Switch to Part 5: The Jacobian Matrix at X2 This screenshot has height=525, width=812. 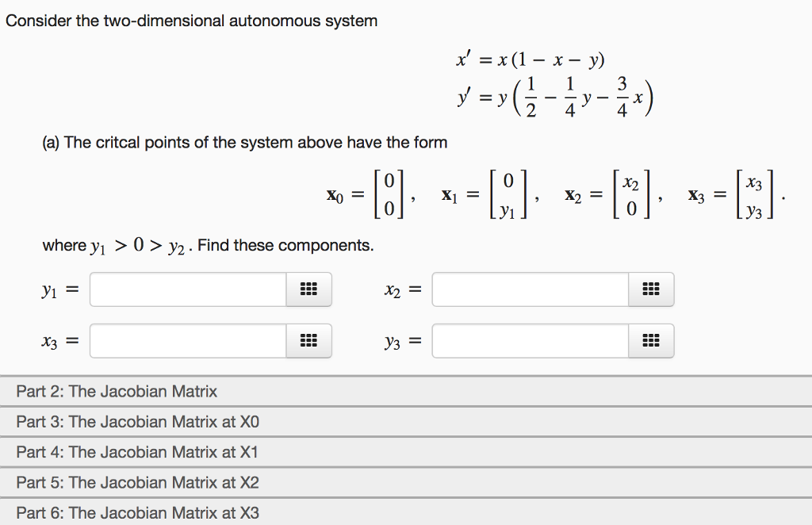tap(406, 482)
